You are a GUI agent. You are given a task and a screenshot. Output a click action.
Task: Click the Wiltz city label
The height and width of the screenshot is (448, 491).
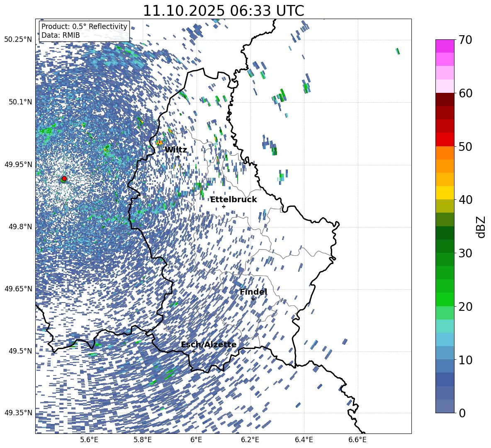tap(176, 150)
